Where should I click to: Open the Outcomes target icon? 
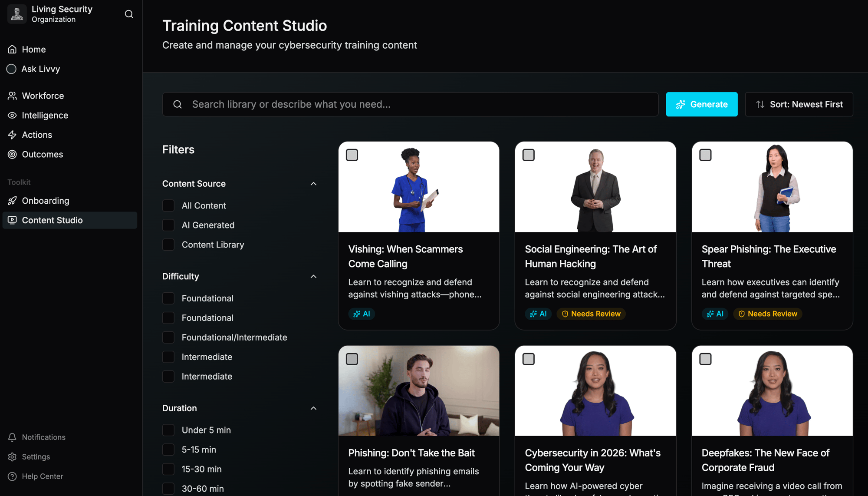pyautogui.click(x=12, y=154)
